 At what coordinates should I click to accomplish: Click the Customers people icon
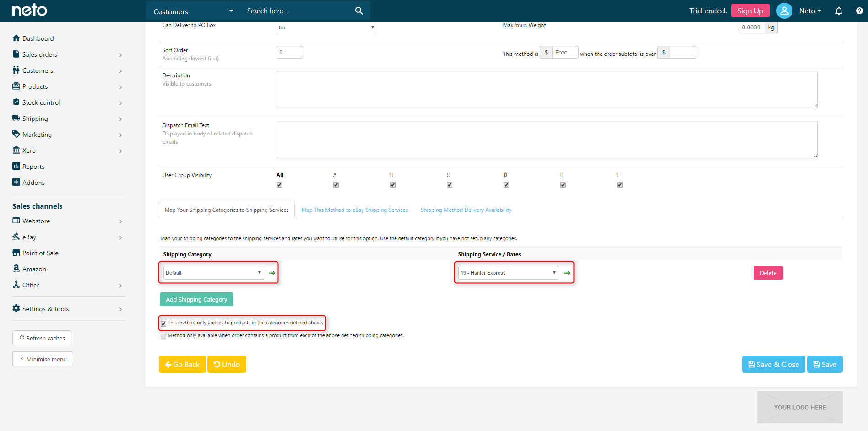16,70
